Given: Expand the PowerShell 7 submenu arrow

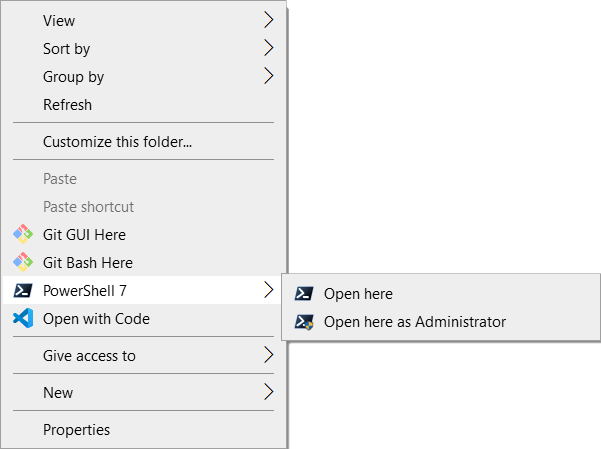Looking at the screenshot, I should tap(269, 290).
